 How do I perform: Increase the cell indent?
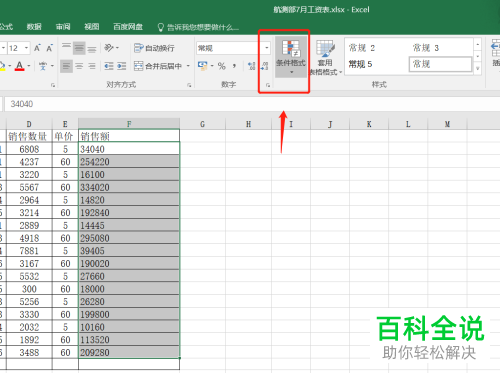pos(122,66)
